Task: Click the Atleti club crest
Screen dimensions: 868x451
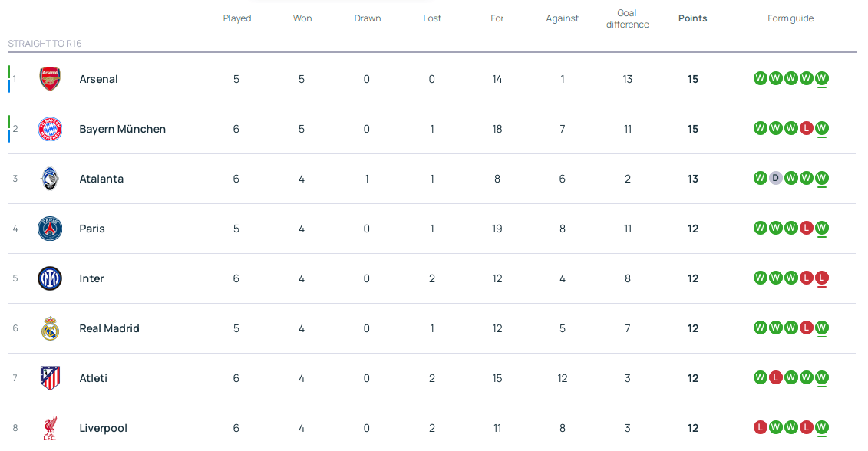Action: (x=50, y=378)
